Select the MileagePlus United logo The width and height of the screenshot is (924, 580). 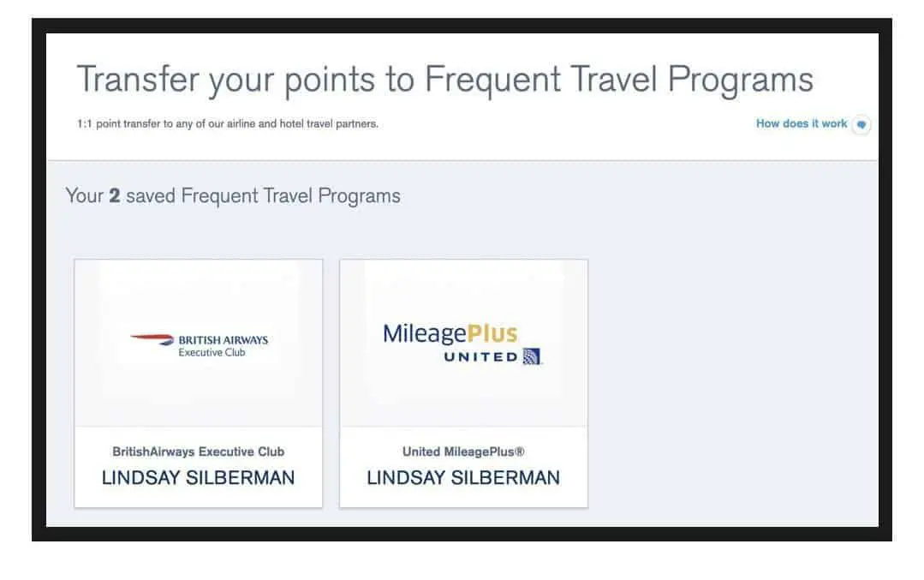(x=462, y=344)
